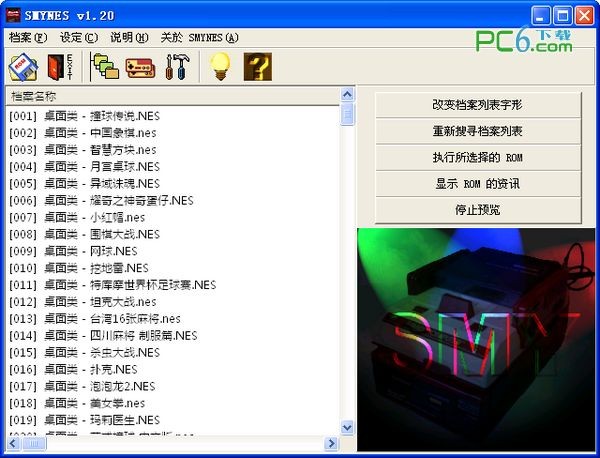The image size is (600, 458).
Task: Select [004] 桌面类 - 月宫桌球.NES
Action: pos(84,166)
